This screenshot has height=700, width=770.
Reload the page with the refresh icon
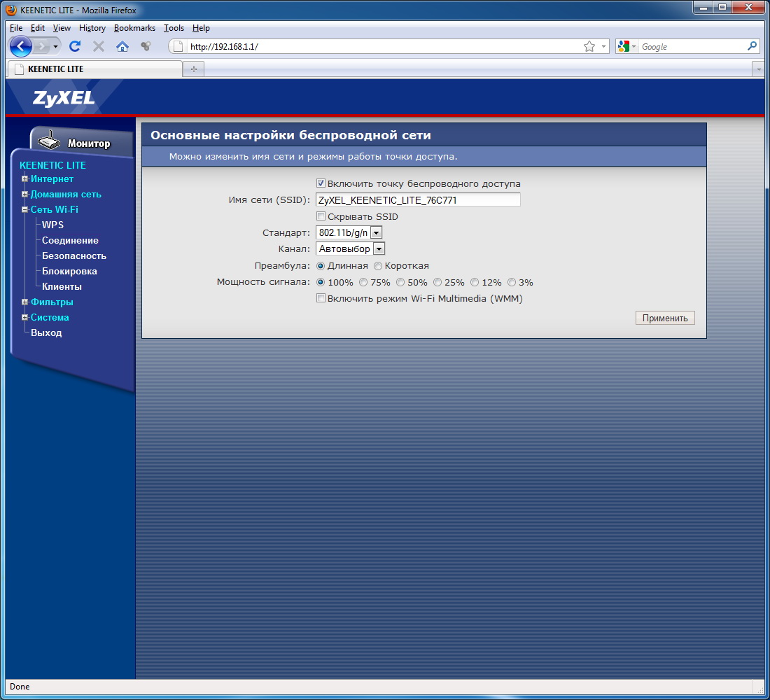(x=75, y=47)
